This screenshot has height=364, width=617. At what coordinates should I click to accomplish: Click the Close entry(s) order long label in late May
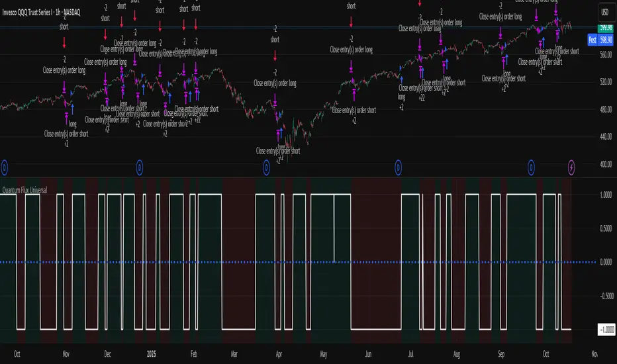pos(351,50)
